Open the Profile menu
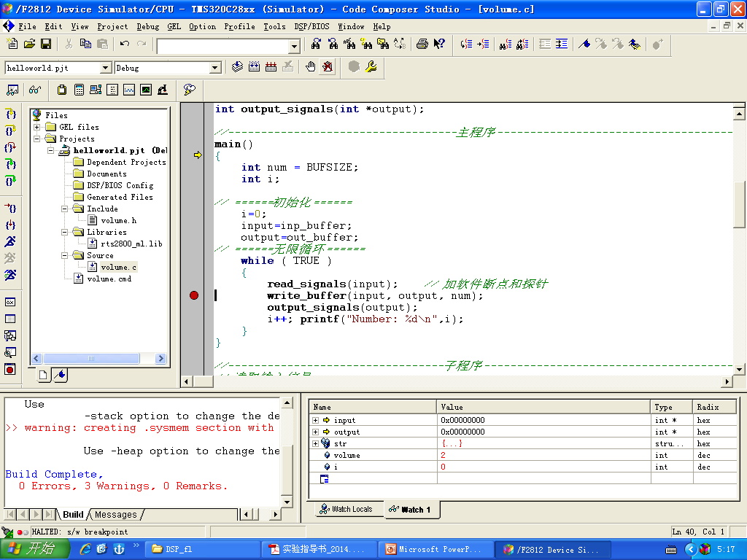This screenshot has height=560, width=747. pos(239,27)
